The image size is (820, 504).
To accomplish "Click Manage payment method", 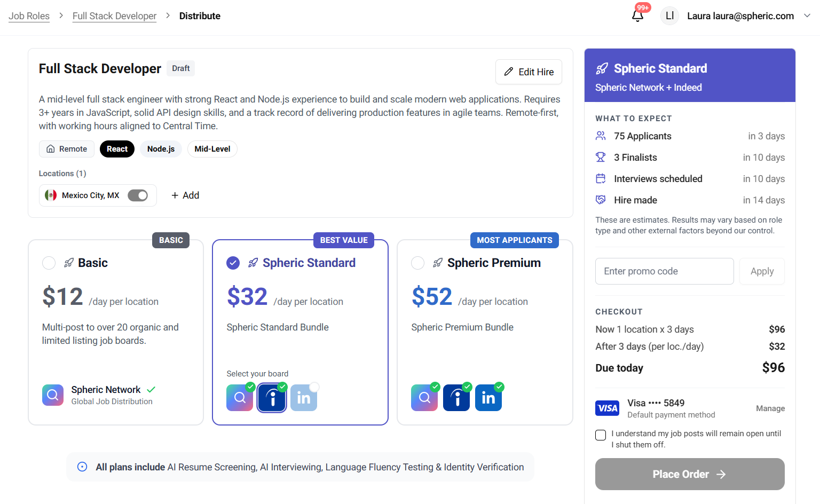I will click(x=770, y=408).
